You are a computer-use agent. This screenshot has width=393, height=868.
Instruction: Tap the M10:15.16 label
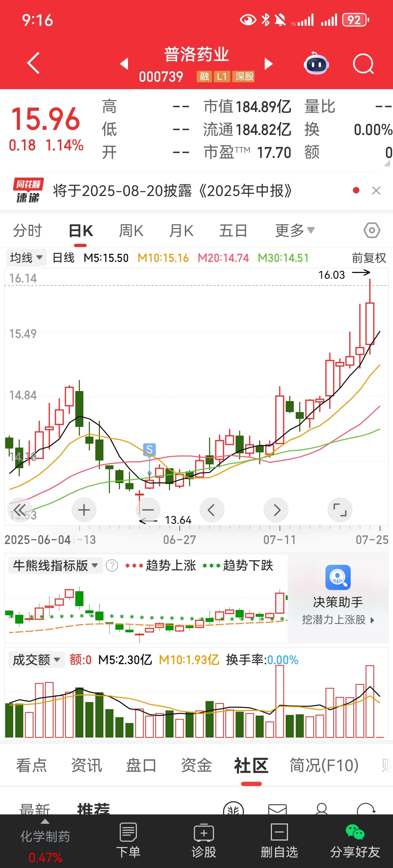coord(163,258)
